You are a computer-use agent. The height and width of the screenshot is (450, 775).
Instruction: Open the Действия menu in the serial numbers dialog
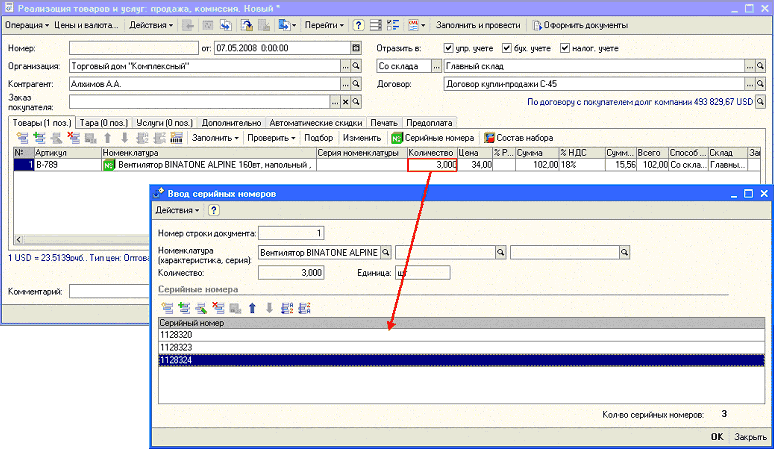click(176, 210)
